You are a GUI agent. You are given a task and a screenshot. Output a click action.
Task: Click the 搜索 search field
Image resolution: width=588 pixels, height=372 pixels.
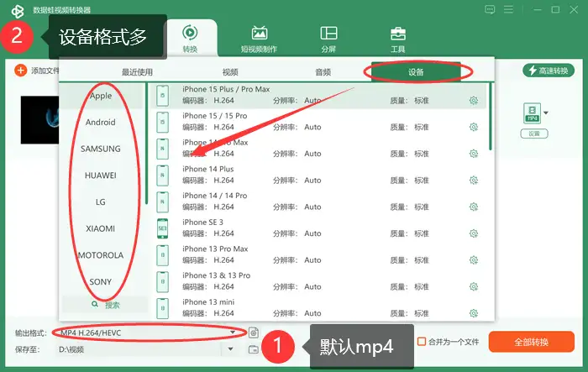105,305
